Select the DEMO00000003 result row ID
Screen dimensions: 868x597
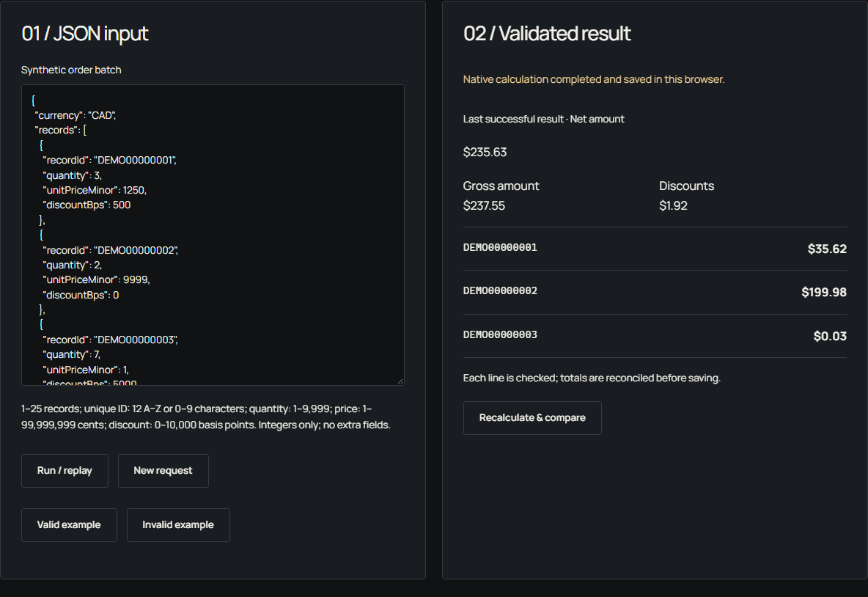[x=501, y=334]
